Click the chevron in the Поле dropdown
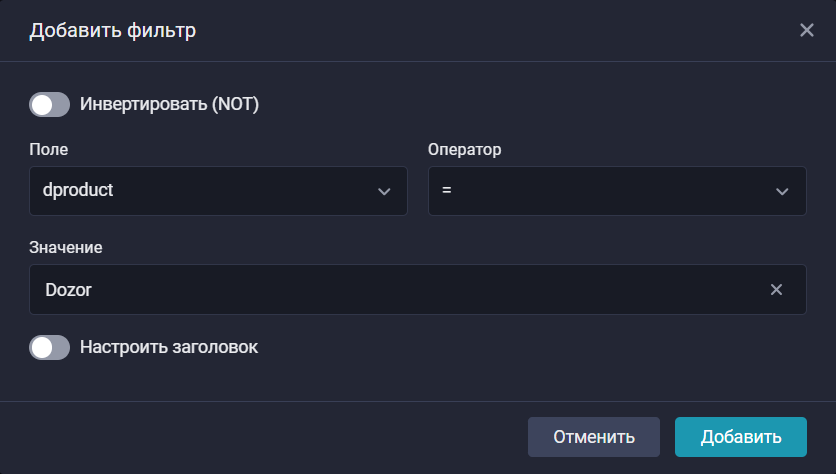The height and width of the screenshot is (474, 836). pyautogui.click(x=384, y=191)
